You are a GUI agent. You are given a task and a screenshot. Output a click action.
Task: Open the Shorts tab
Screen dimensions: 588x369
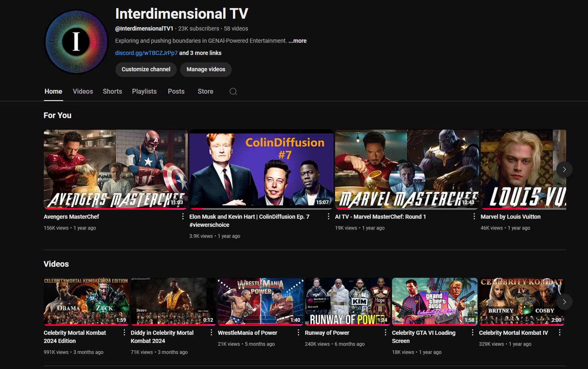coord(112,91)
